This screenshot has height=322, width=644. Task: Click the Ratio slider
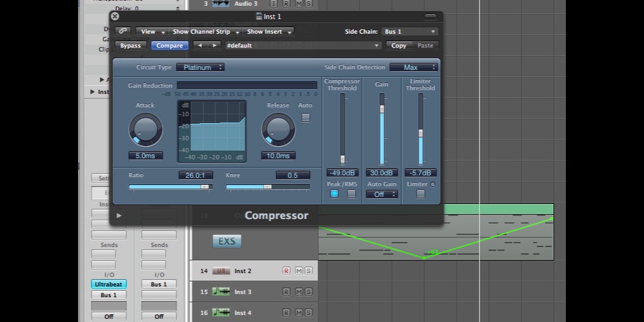click(170, 187)
